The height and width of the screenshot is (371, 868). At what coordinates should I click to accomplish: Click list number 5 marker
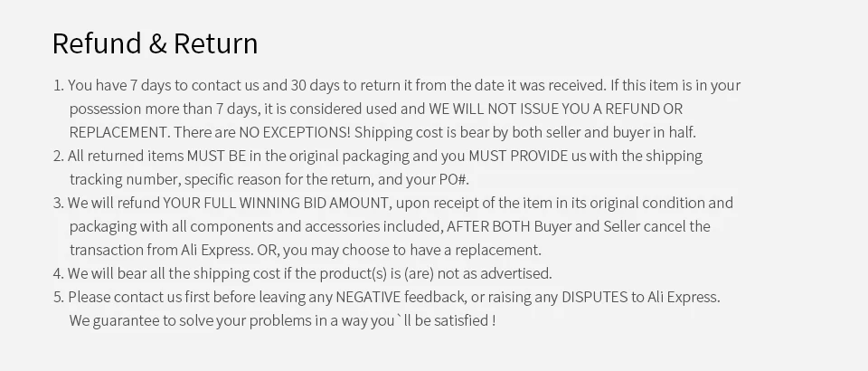(x=59, y=297)
